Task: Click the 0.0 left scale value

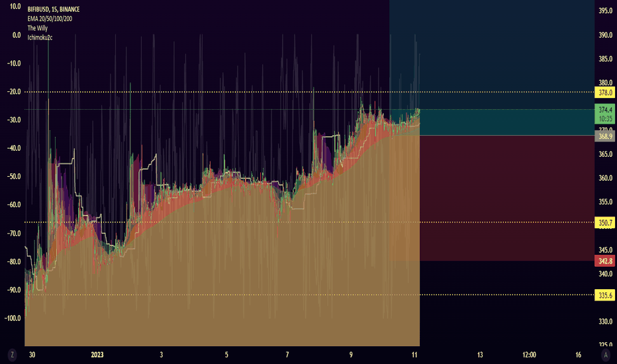Action: click(x=16, y=35)
